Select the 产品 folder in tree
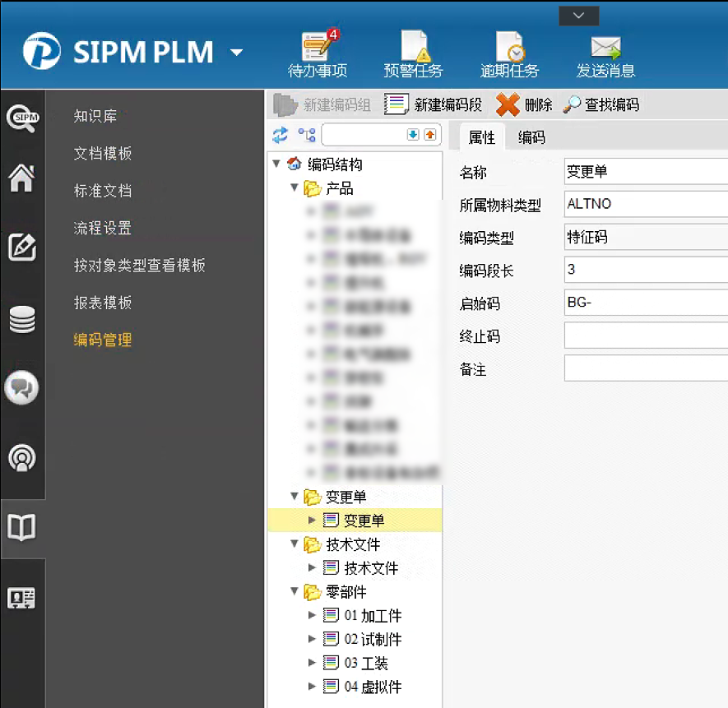This screenshot has height=708, width=728. [340, 188]
